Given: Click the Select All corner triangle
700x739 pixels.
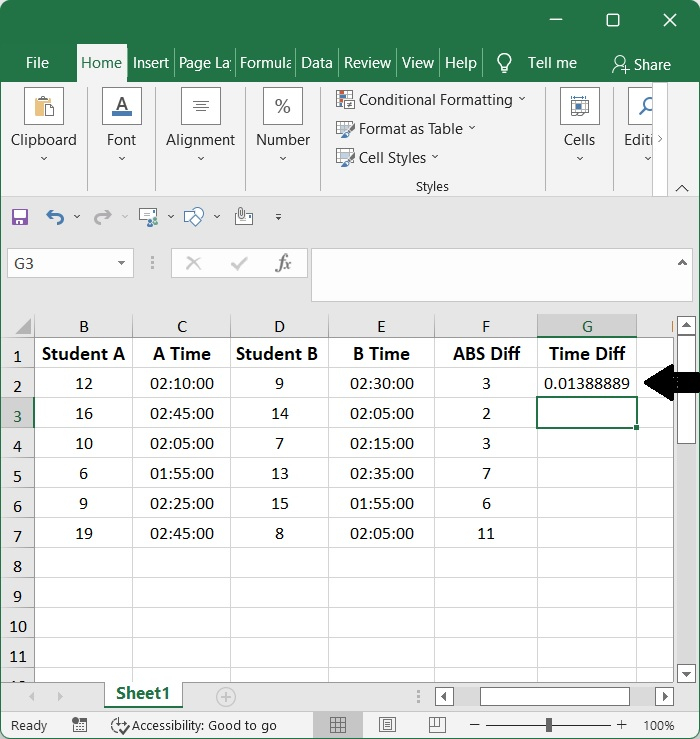Looking at the screenshot, I should [23, 326].
